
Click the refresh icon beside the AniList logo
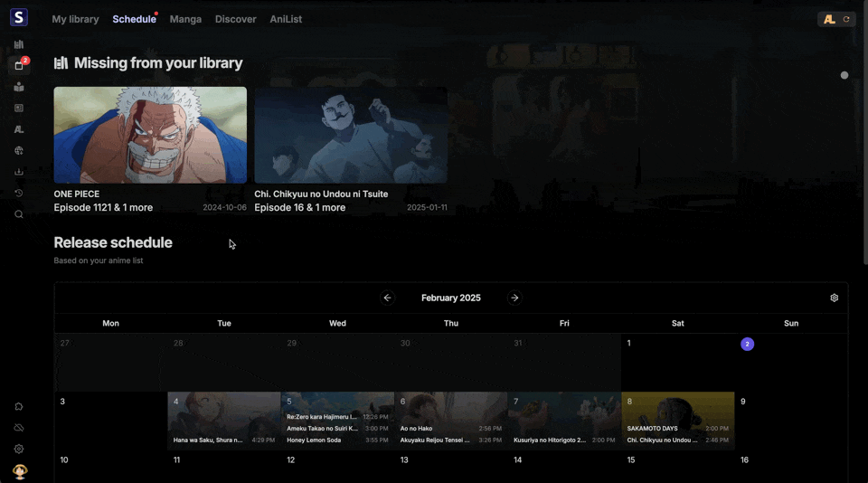(846, 19)
